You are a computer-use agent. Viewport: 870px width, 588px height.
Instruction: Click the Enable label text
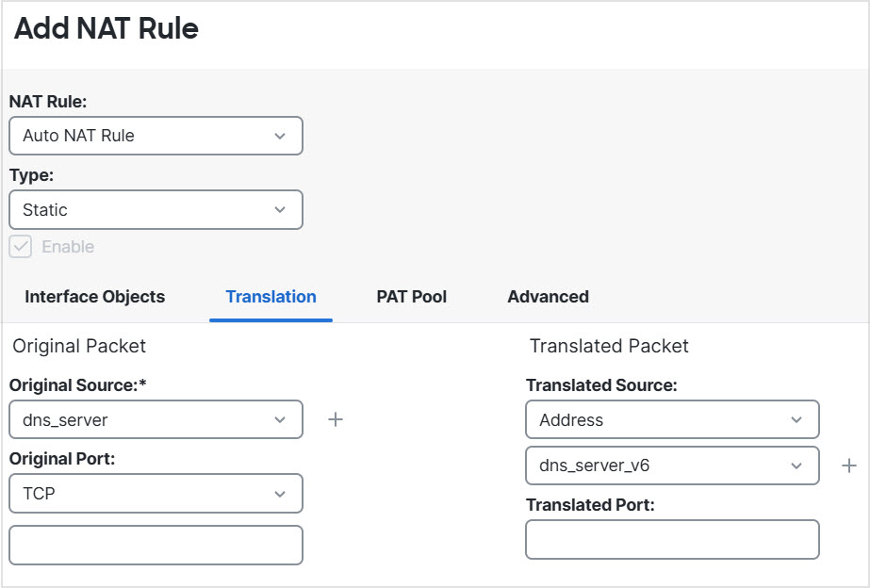[68, 247]
